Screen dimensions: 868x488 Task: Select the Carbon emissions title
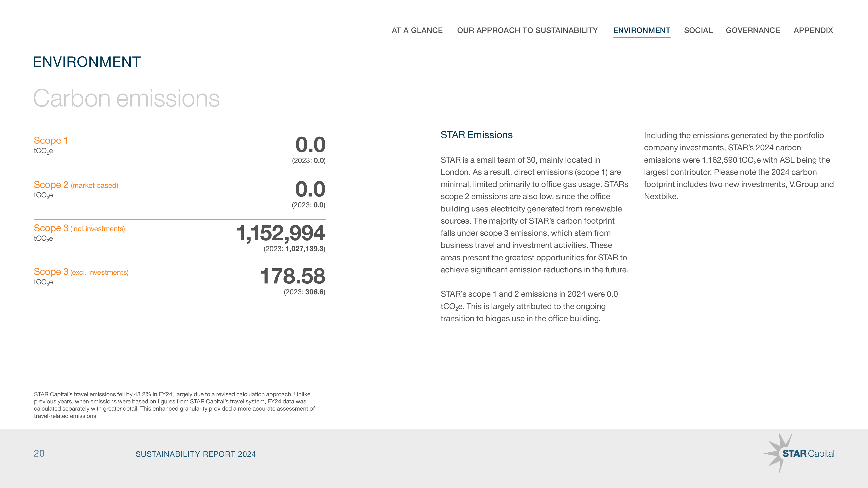click(126, 98)
